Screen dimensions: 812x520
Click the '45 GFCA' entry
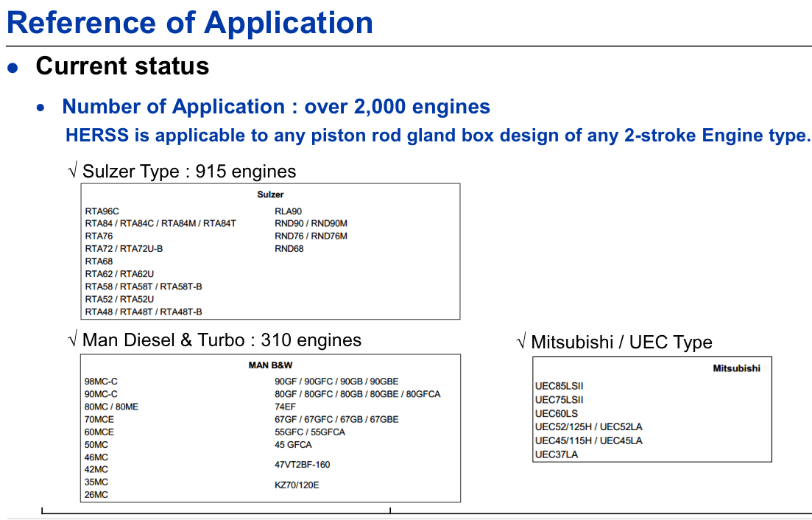(293, 445)
